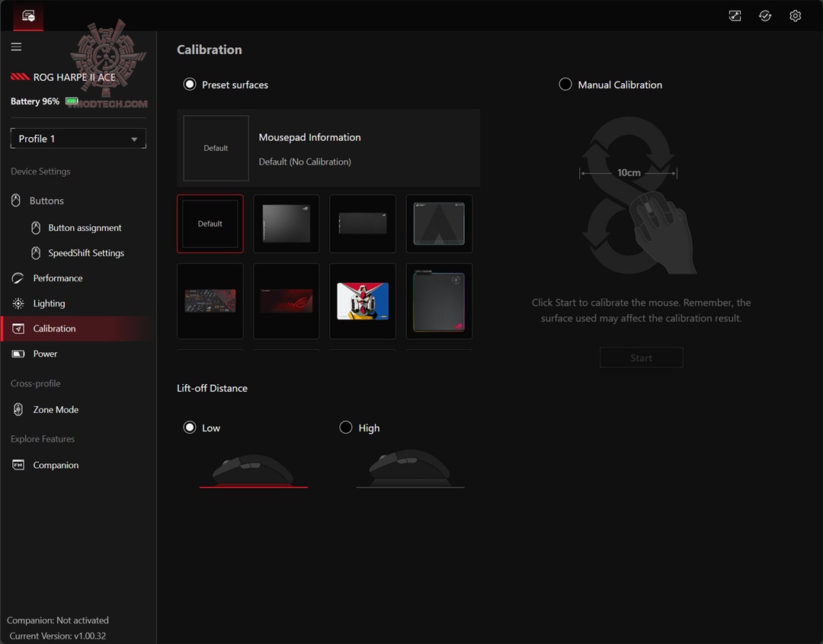
Task: Select Preset surfaces radio button
Action: coord(190,85)
